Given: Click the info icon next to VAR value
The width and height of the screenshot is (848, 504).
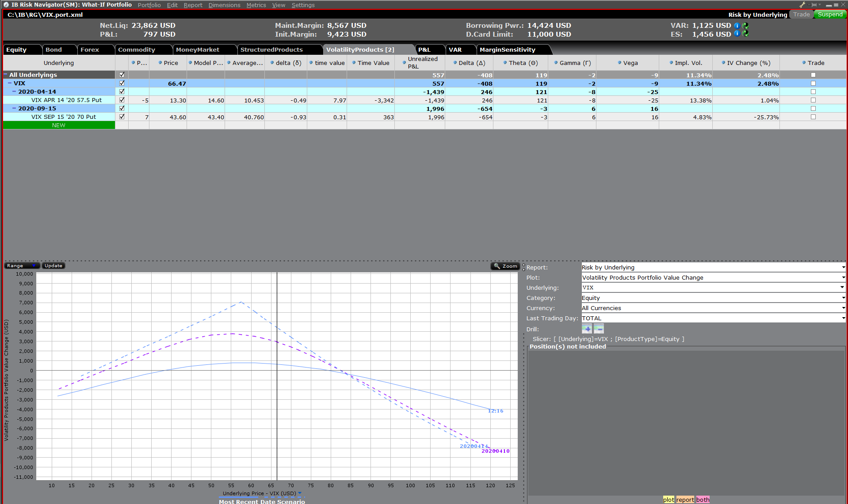Looking at the screenshot, I should [737, 26].
